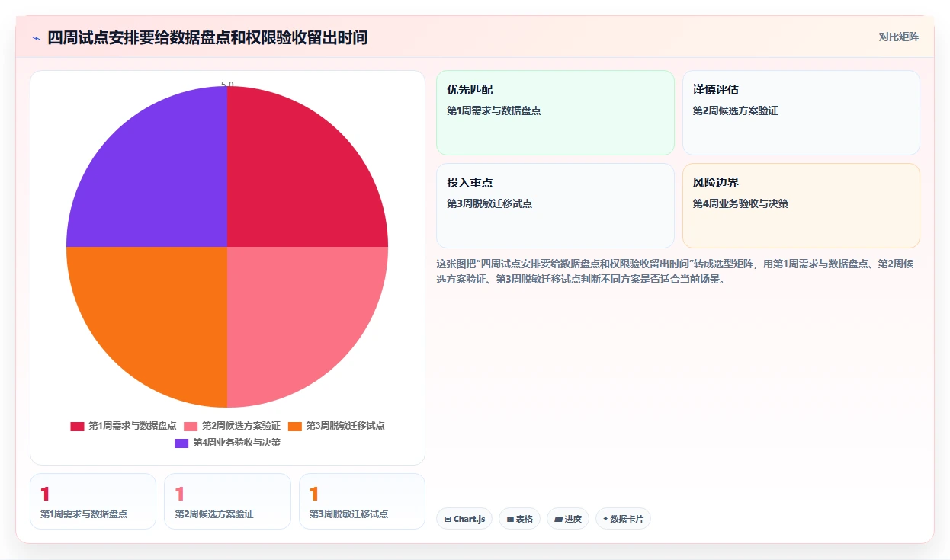Select the Chart.js tag
The height and width of the screenshot is (560, 950).
tap(464, 519)
